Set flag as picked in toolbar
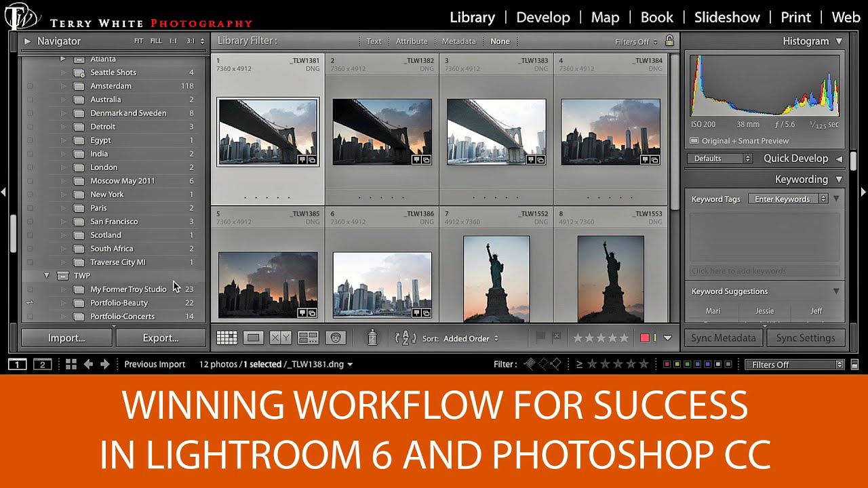 pos(541,337)
